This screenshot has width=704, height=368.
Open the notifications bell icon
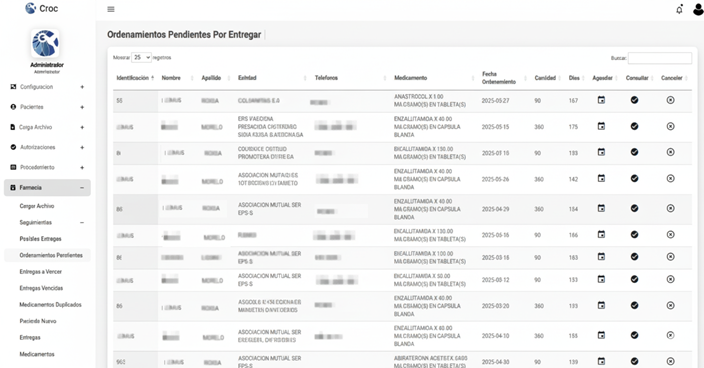point(679,9)
